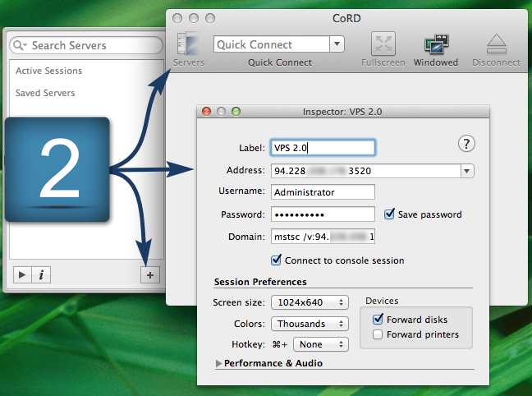The width and height of the screenshot is (532, 396).
Task: Click the Username text field
Action: pos(322,191)
